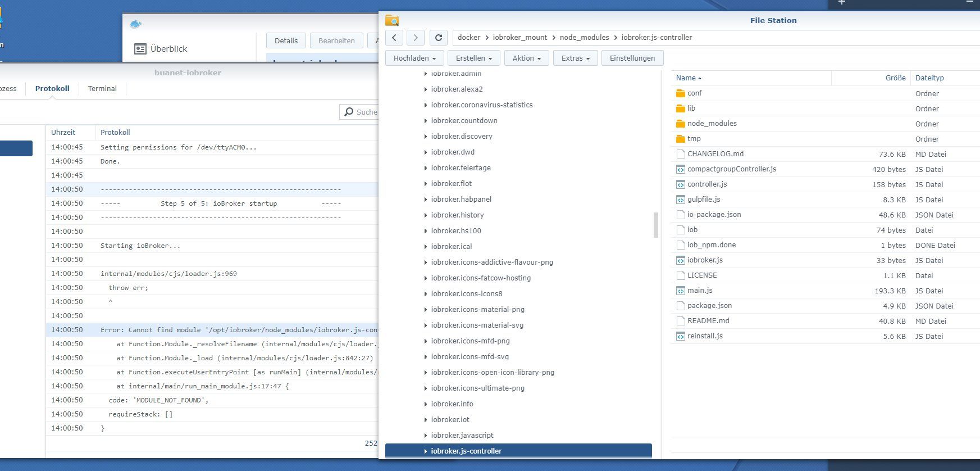Select the 'Step 5 of 5' log row
The width and height of the screenshot is (980, 471).
pos(212,203)
